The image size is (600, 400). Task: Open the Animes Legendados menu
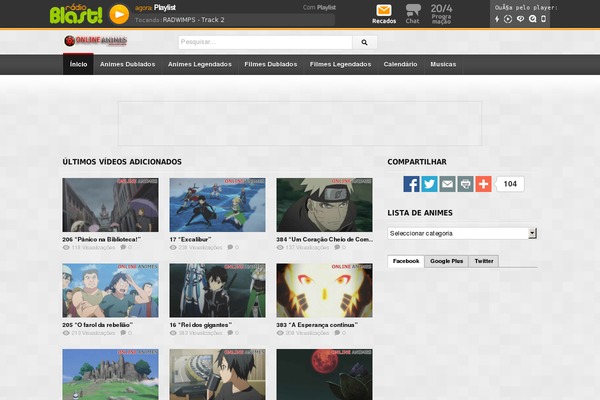(x=200, y=64)
